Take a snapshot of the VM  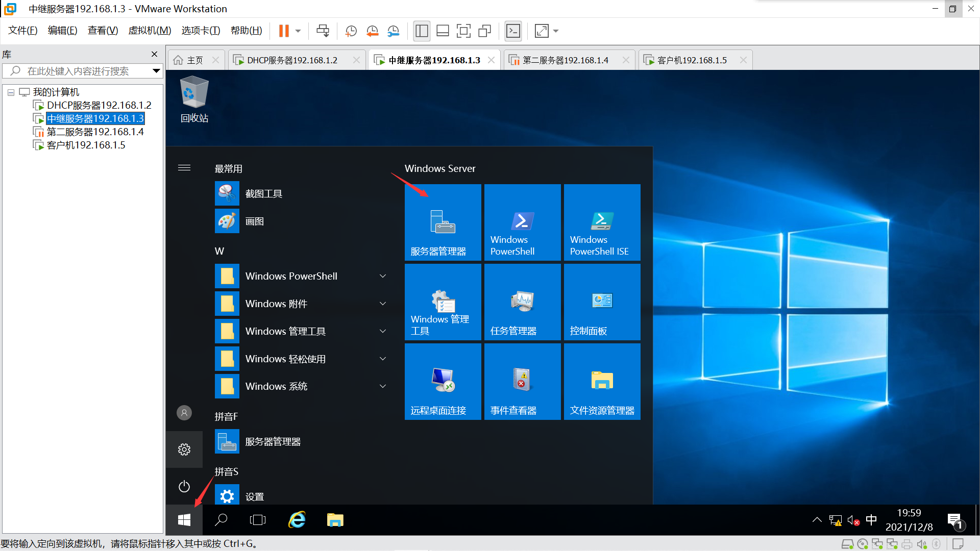tap(351, 31)
